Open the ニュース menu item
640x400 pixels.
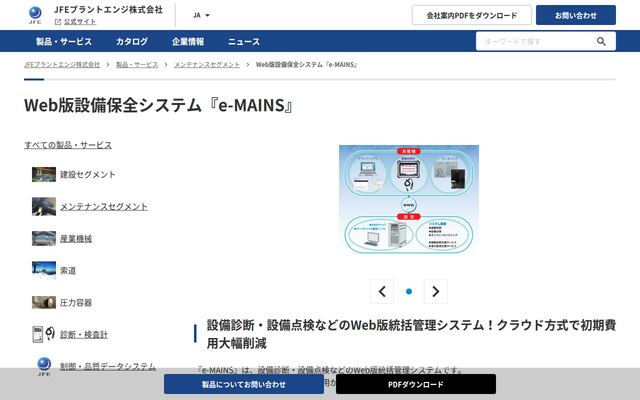[x=244, y=41]
